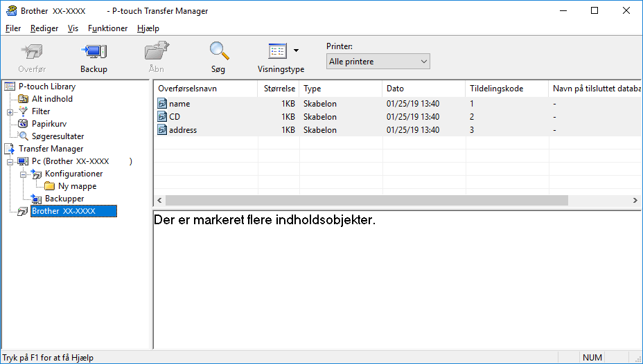Image resolution: width=643 pixels, height=364 pixels.
Task: Select the Papirkurv recycle bin item
Action: point(49,124)
